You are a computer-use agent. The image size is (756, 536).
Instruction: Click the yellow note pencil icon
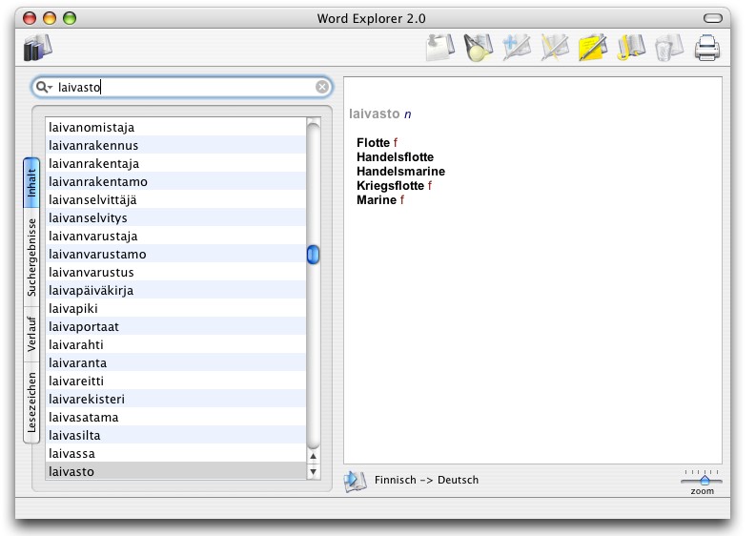(593, 48)
